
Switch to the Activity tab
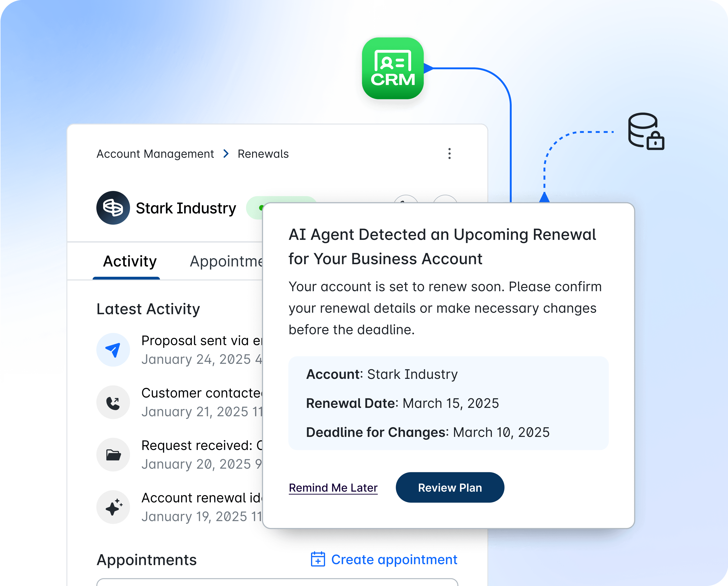point(130,261)
